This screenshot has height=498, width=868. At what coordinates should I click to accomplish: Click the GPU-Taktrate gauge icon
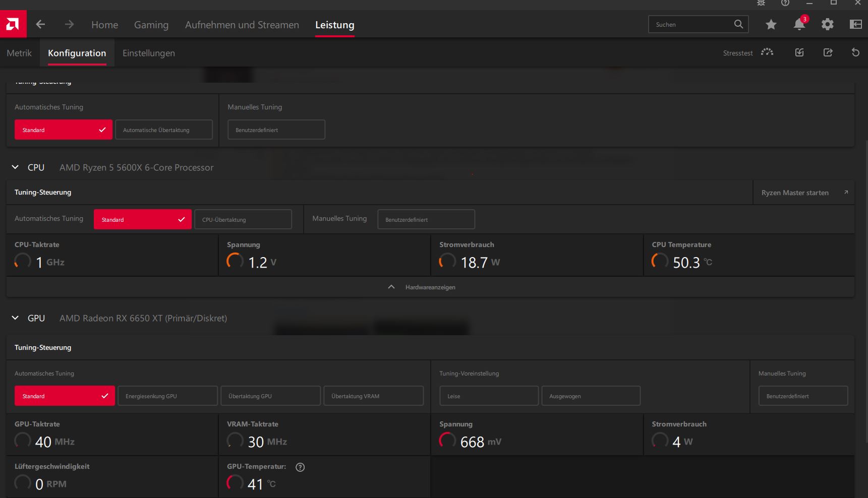click(x=23, y=441)
